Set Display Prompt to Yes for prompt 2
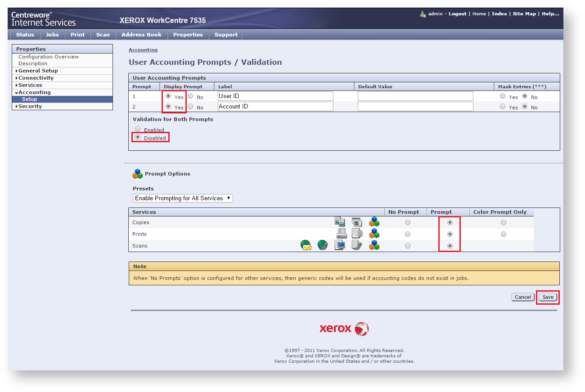Screen dimensions: 585x392 click(168, 106)
